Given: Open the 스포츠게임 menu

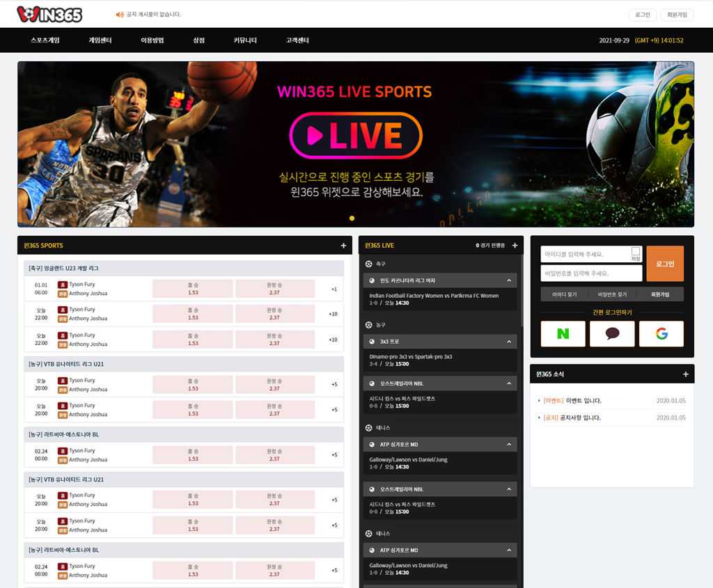Looking at the screenshot, I should pyautogui.click(x=45, y=40).
